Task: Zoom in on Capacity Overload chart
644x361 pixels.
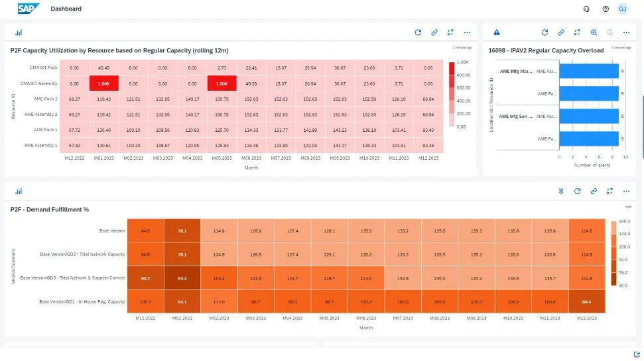Action: pos(594,32)
